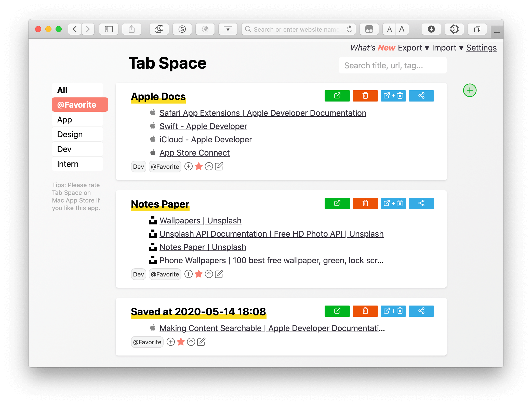Open and delete Notes Paper group
This screenshot has height=405, width=532.
pos(393,204)
